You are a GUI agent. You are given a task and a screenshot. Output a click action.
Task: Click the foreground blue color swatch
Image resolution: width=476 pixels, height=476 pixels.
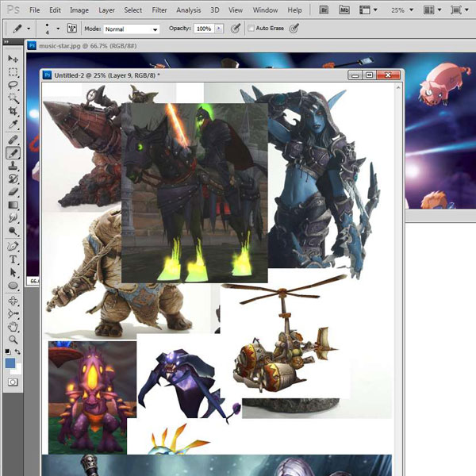click(x=10, y=363)
